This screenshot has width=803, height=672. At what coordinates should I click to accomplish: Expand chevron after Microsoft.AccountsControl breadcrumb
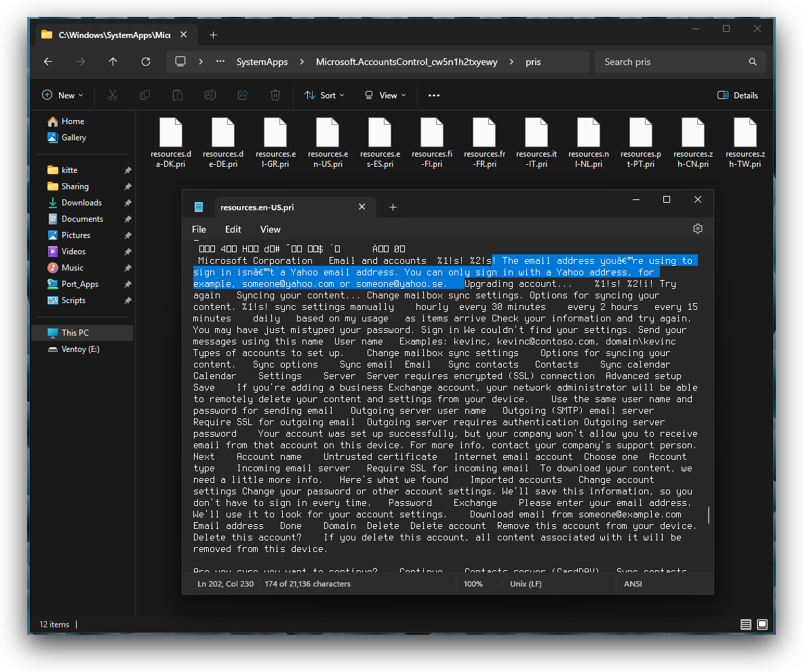click(511, 62)
